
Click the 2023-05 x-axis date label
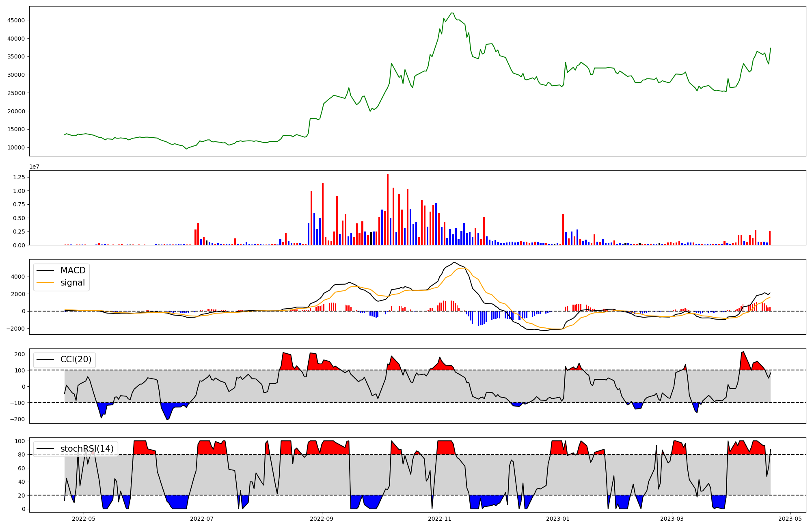pos(790,519)
